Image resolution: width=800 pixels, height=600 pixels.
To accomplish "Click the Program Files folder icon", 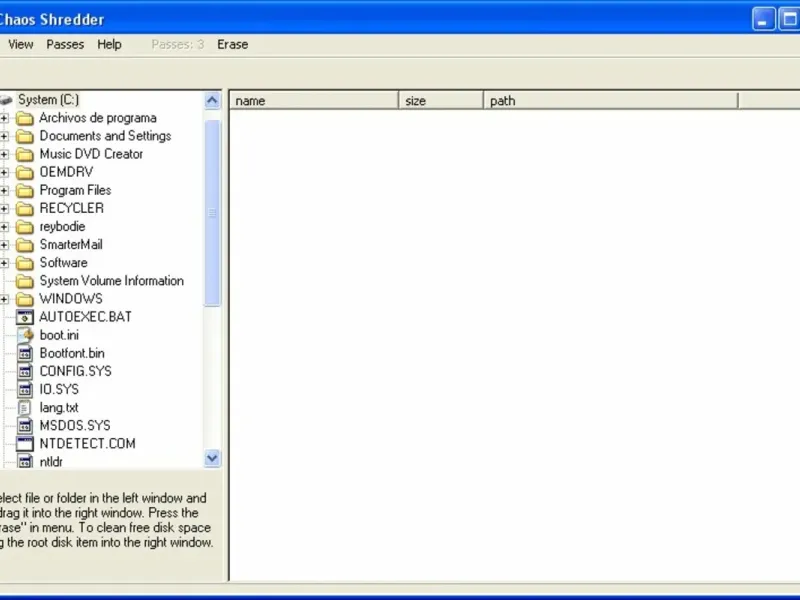I will click(24, 191).
